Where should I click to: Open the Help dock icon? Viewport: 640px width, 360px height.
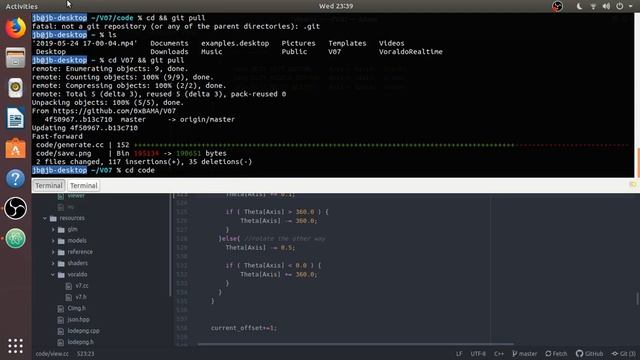point(16,178)
